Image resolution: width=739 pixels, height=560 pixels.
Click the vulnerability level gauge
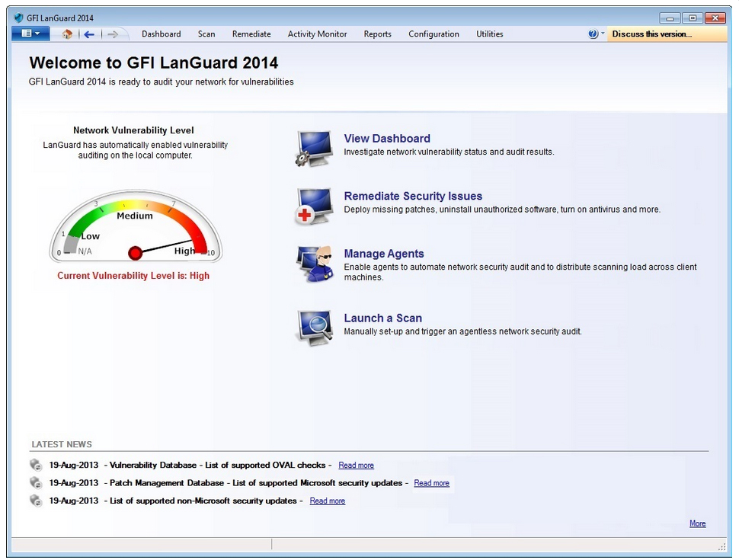coord(136,226)
